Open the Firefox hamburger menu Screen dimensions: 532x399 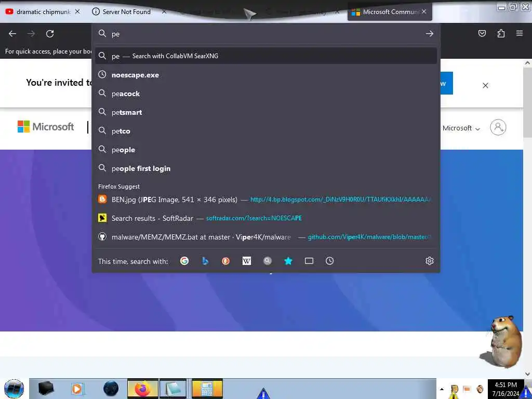(520, 33)
